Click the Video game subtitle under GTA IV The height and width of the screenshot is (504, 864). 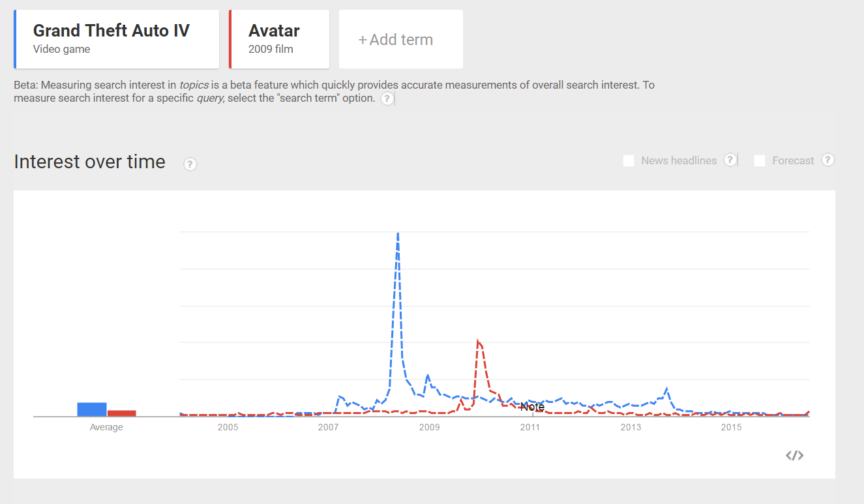pyautogui.click(x=62, y=49)
